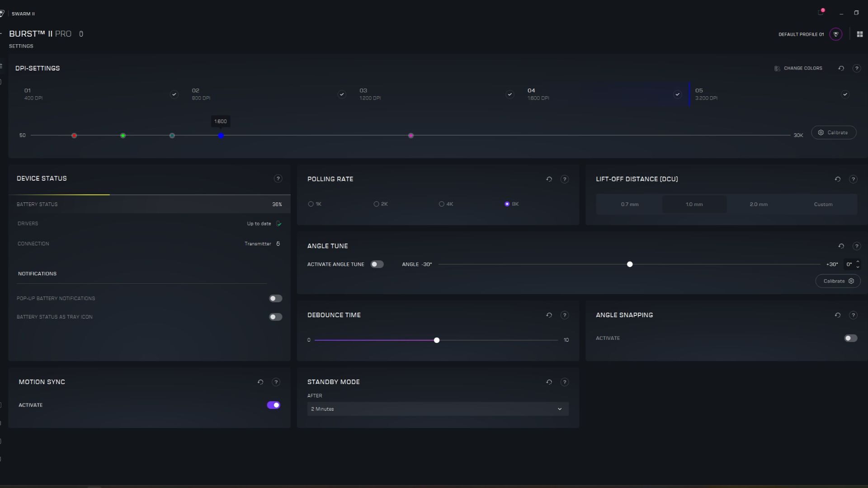868x488 pixels.
Task: Click the Debounce Time slider handle
Action: pyautogui.click(x=436, y=340)
